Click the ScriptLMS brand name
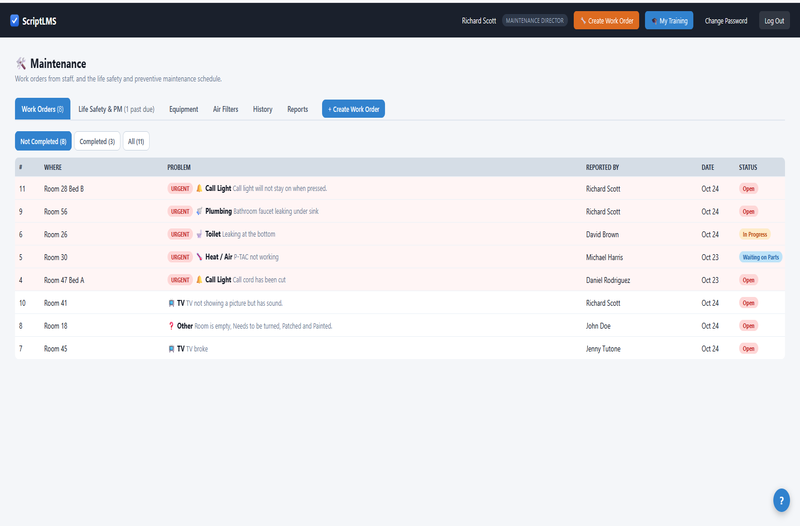Viewport: 800px width, 526px height. (39, 21)
